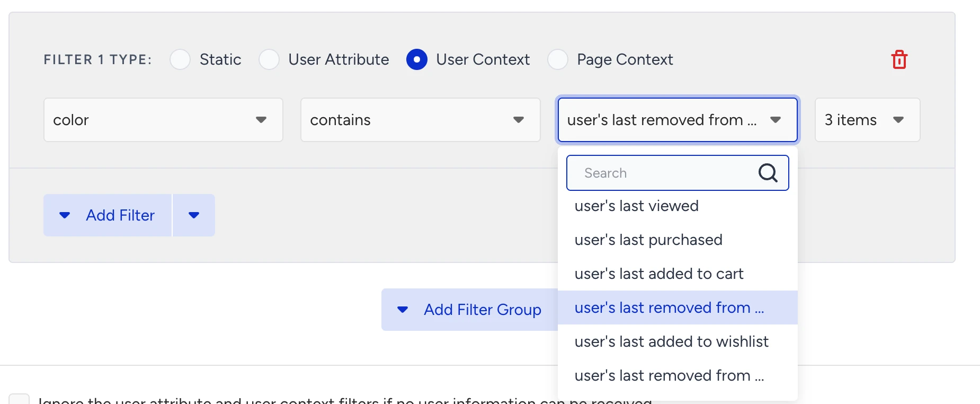
Task: Pick the "user's last purchased" option
Action: click(678, 240)
